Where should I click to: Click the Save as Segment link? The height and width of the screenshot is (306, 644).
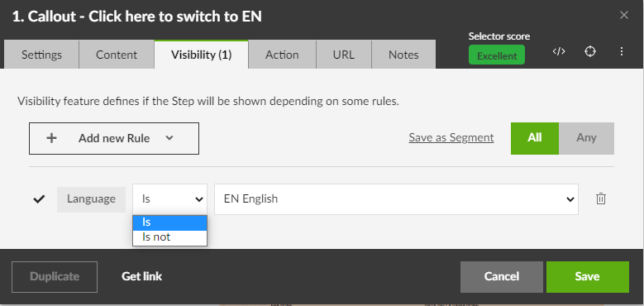(451, 137)
